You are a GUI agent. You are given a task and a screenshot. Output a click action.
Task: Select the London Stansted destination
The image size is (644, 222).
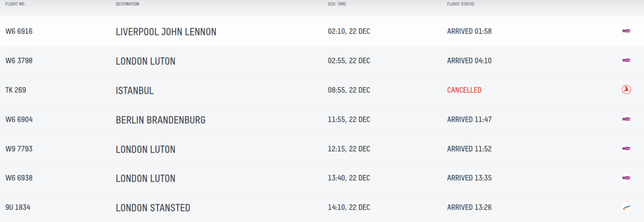click(153, 208)
